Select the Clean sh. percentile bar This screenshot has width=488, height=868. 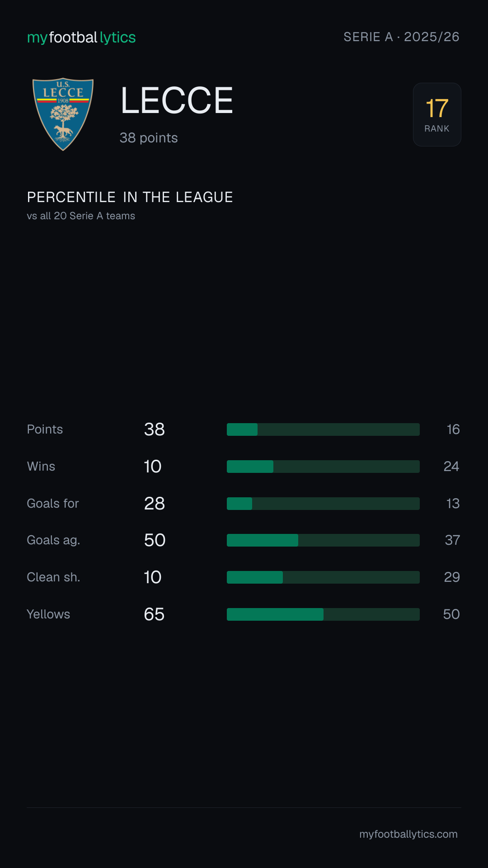pyautogui.click(x=323, y=577)
